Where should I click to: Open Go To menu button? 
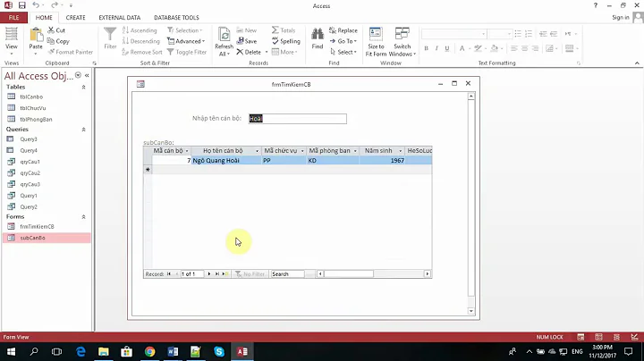343,41
